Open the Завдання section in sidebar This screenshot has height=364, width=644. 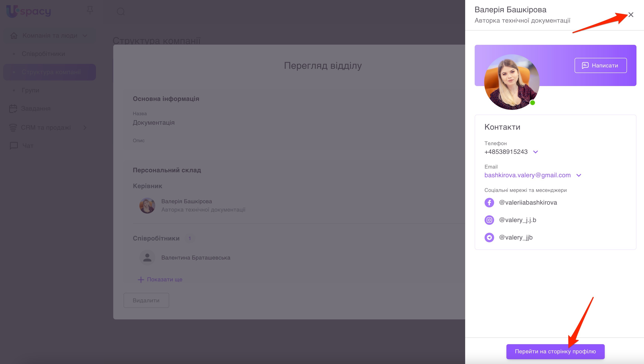(x=35, y=108)
